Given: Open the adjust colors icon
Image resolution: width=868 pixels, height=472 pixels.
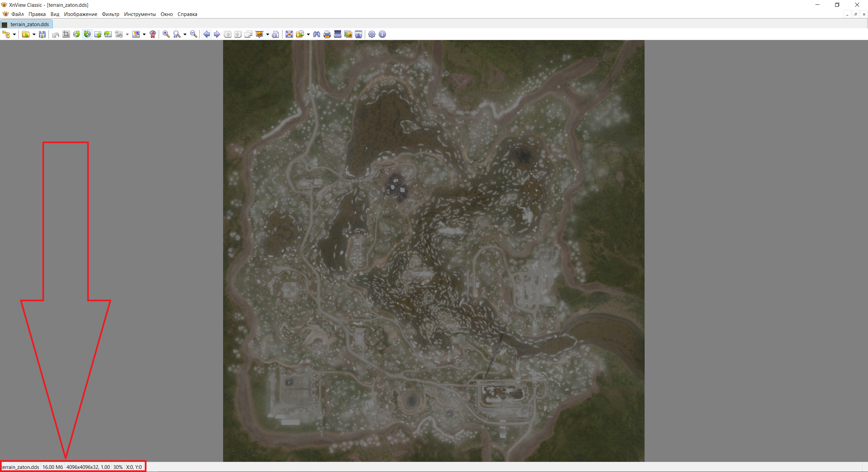Looking at the screenshot, I should [136, 34].
